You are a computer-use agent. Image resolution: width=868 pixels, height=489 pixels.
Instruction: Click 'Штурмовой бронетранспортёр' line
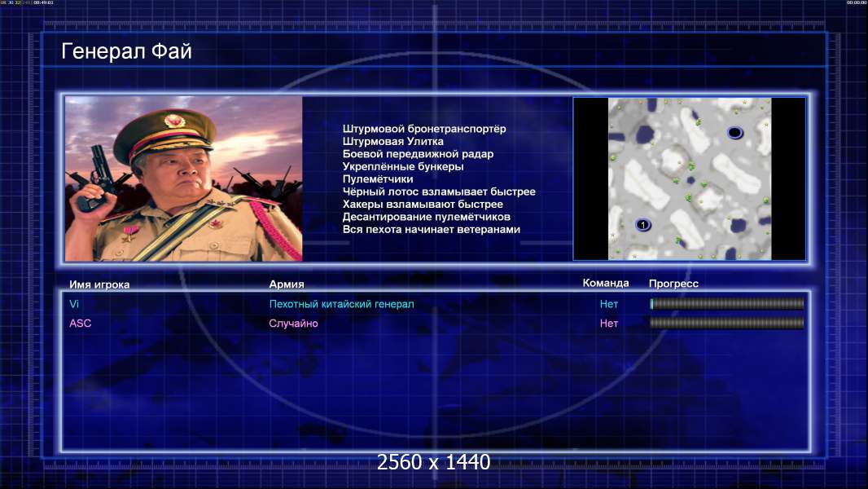tap(424, 129)
